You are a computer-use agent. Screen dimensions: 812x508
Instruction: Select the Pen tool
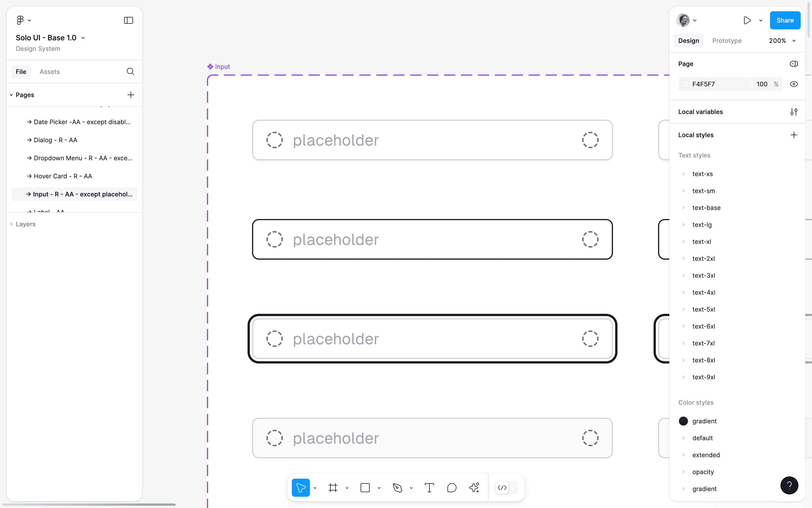point(397,487)
